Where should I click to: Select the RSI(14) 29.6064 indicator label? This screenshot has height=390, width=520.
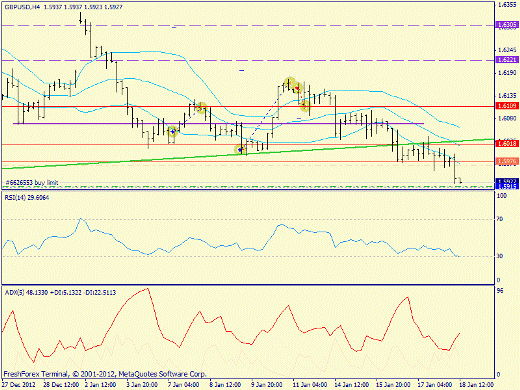point(27,197)
